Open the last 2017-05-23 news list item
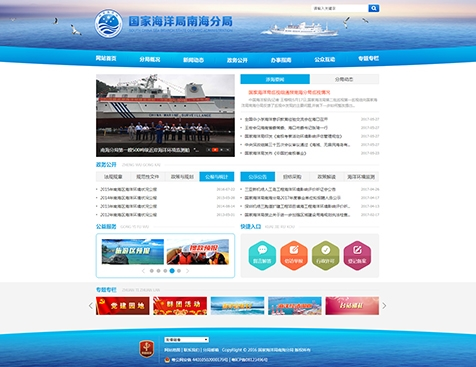The height and width of the screenshot is (367, 476). pos(275,153)
